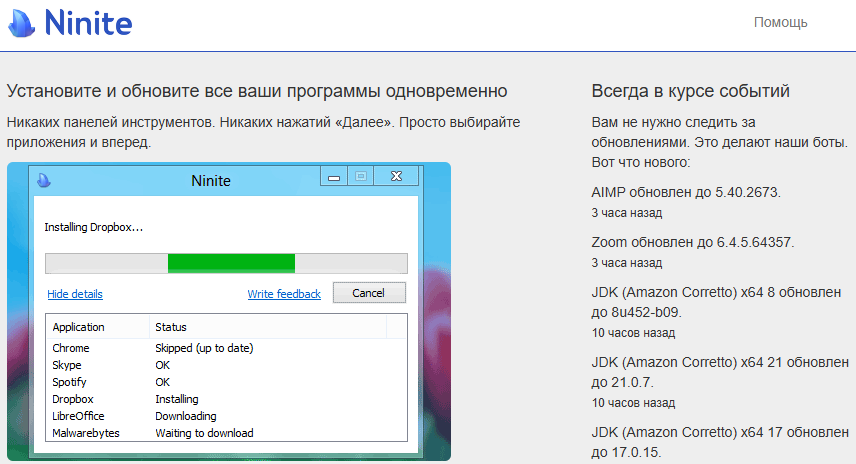Click the 'Downloading' status text
The image size is (856, 464).
pyautogui.click(x=186, y=415)
